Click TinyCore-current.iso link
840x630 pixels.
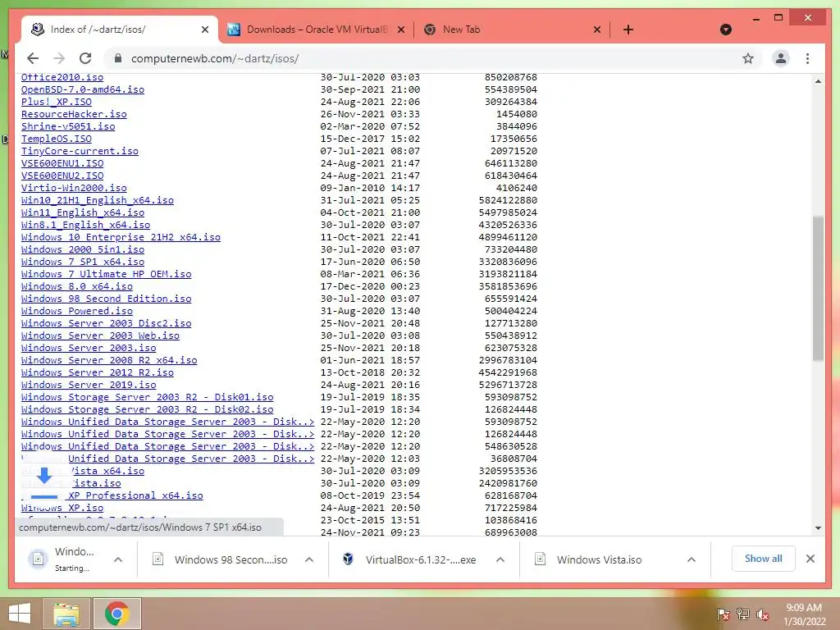click(80, 151)
